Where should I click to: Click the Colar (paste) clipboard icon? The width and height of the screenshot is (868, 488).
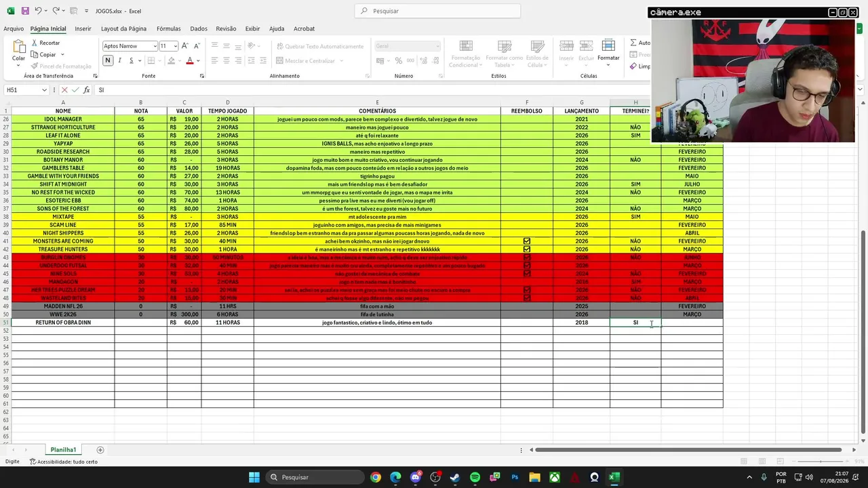point(18,47)
